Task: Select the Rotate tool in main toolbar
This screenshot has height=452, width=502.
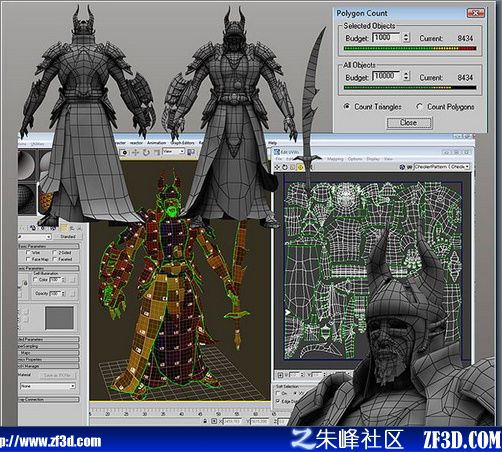Action: pos(146,152)
